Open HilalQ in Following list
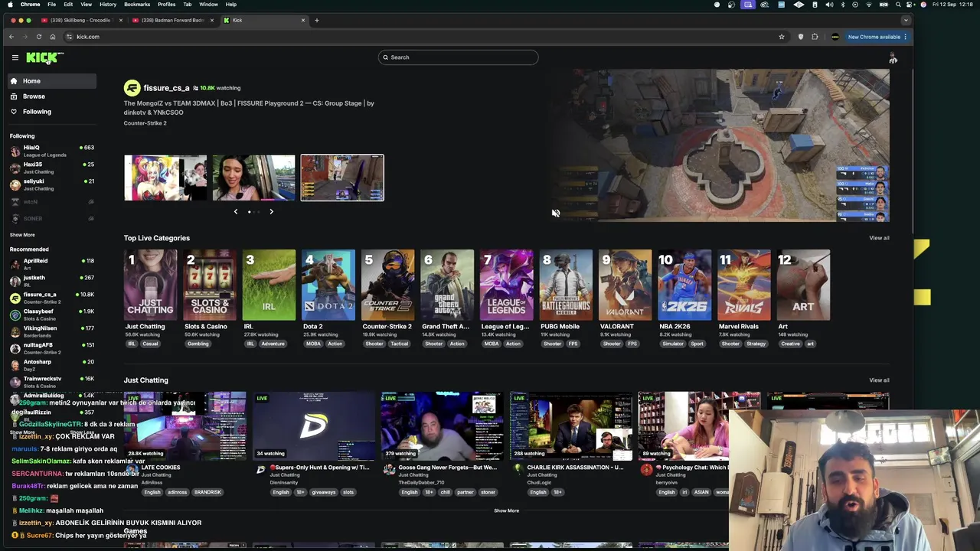The height and width of the screenshot is (551, 980). pyautogui.click(x=52, y=151)
